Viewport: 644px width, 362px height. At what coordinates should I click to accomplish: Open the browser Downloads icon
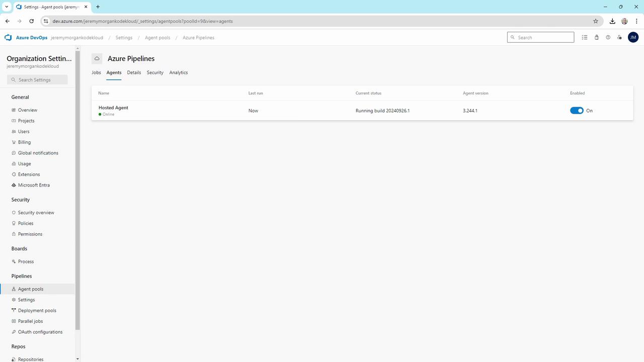click(612, 21)
